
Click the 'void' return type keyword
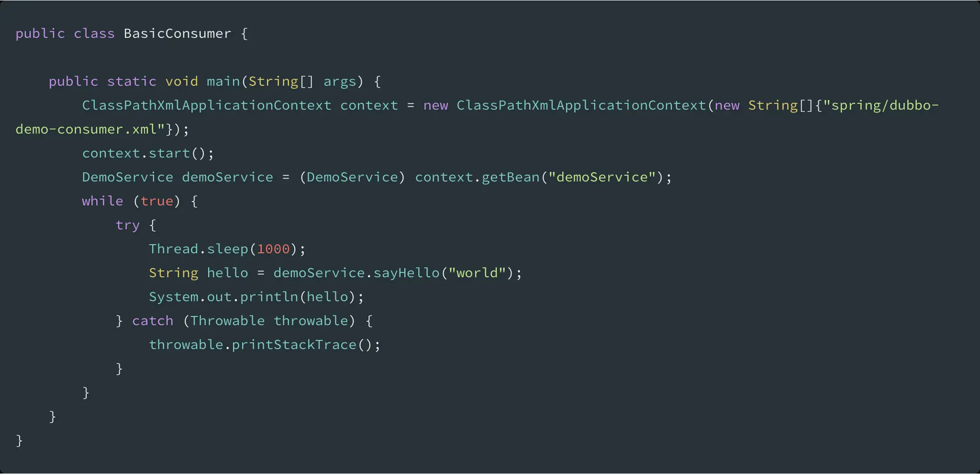tap(181, 81)
